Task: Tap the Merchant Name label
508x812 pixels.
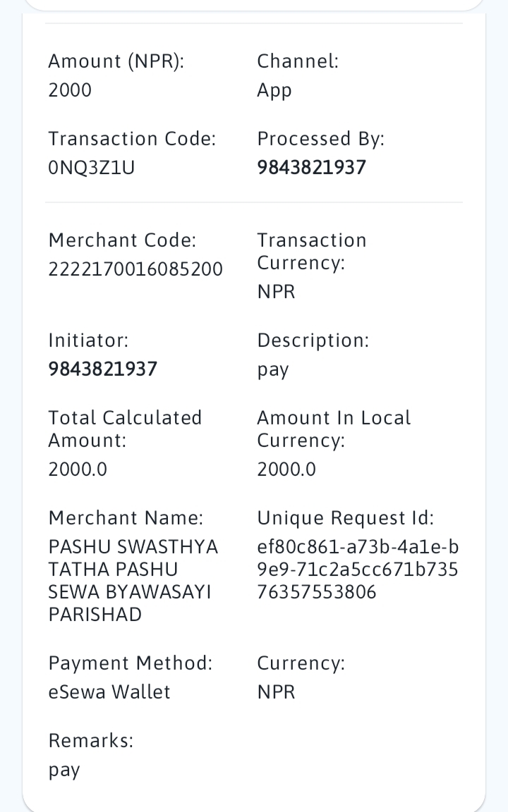Action: (126, 518)
